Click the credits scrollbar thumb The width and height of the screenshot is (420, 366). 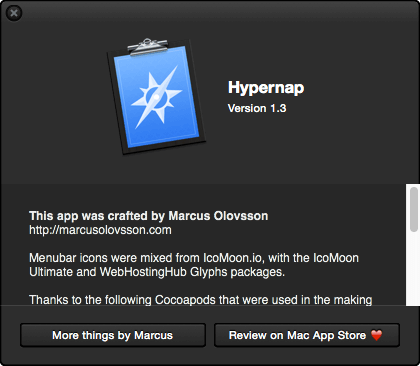coord(414,209)
